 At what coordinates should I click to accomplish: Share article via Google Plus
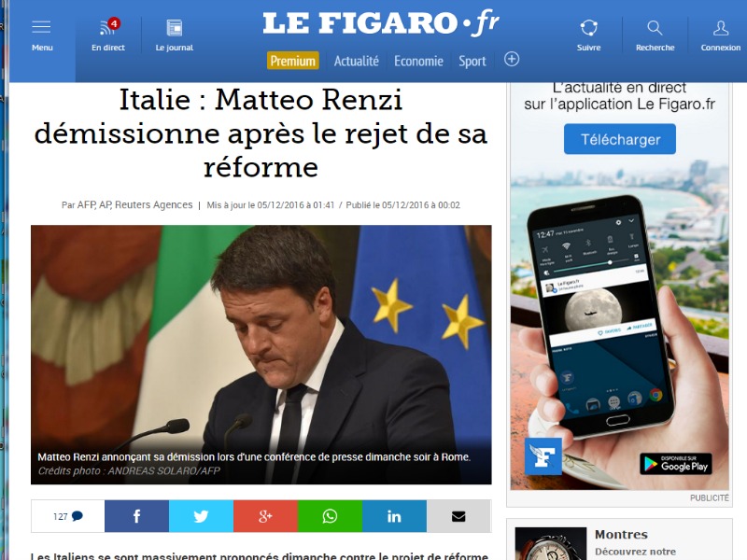[x=265, y=516]
